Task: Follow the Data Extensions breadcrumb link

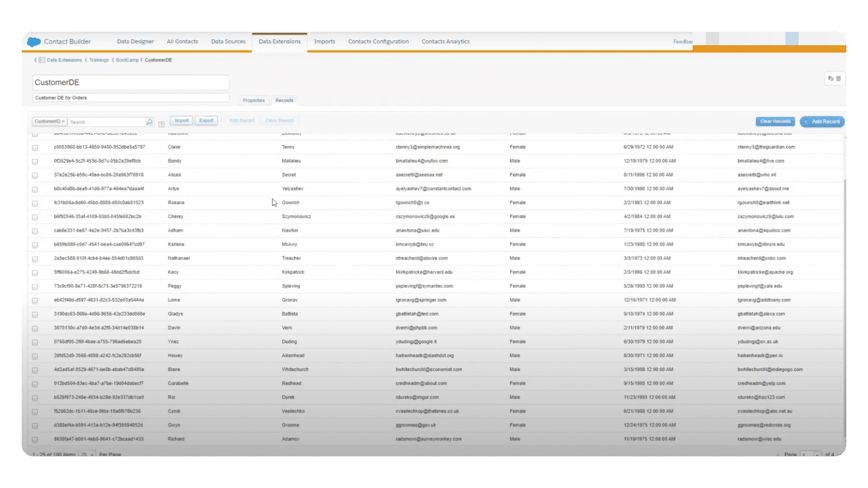Action: click(x=64, y=60)
